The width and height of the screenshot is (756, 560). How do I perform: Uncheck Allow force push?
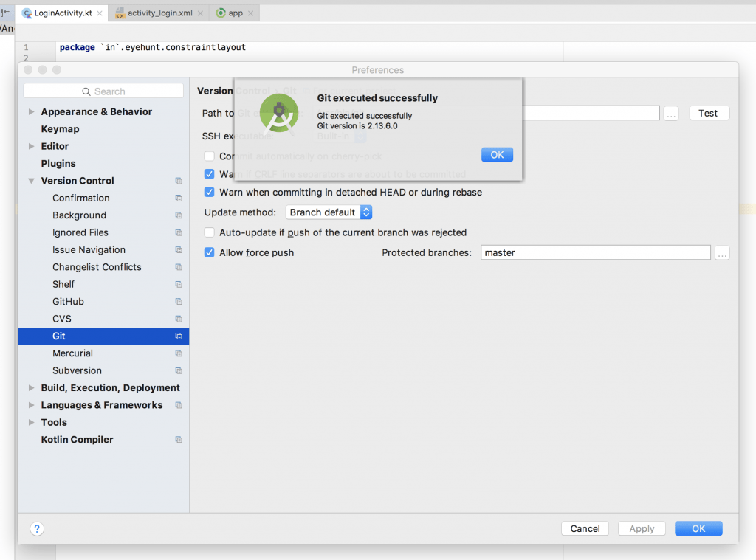click(209, 251)
